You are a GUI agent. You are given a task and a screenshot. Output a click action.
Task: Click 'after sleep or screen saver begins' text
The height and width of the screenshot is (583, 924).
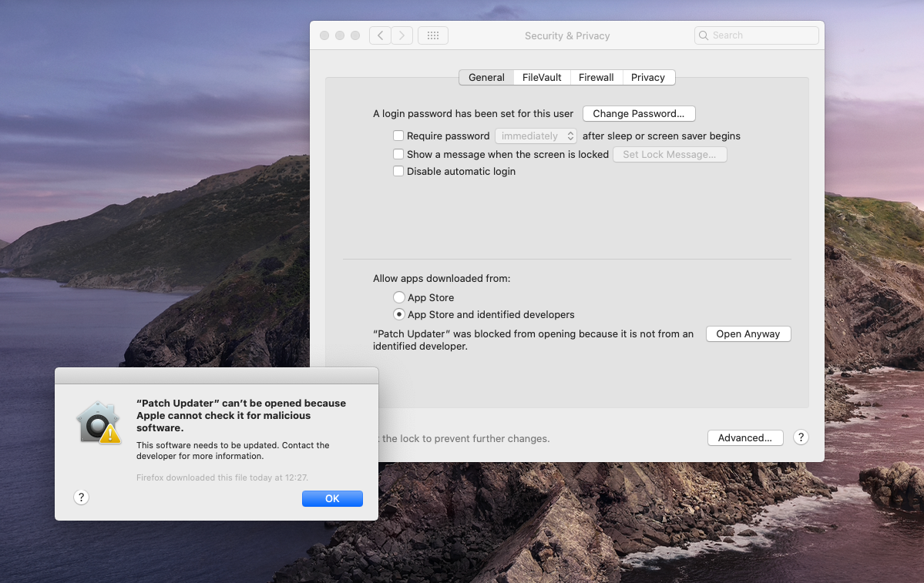point(661,136)
